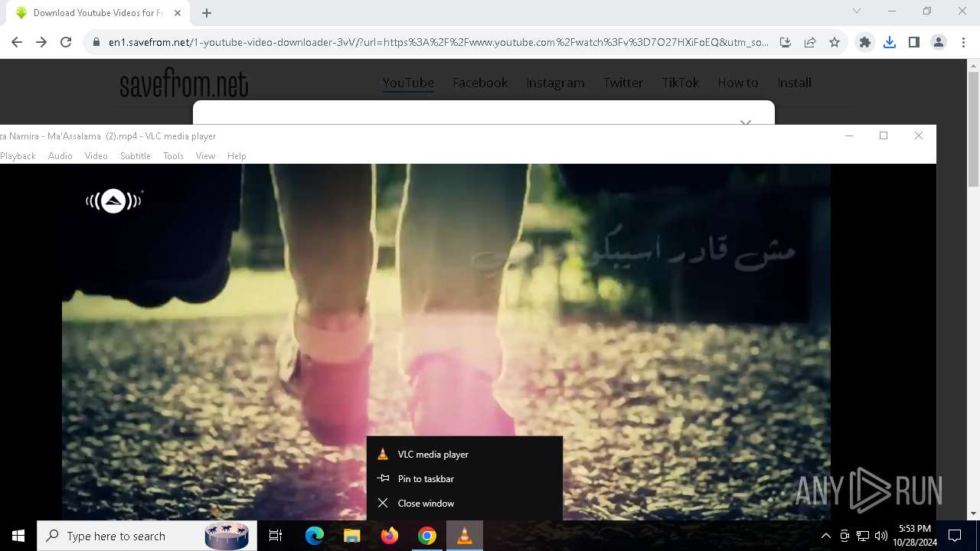Viewport: 980px width, 551px height.
Task: Open the TikTok nav link
Action: click(x=681, y=83)
